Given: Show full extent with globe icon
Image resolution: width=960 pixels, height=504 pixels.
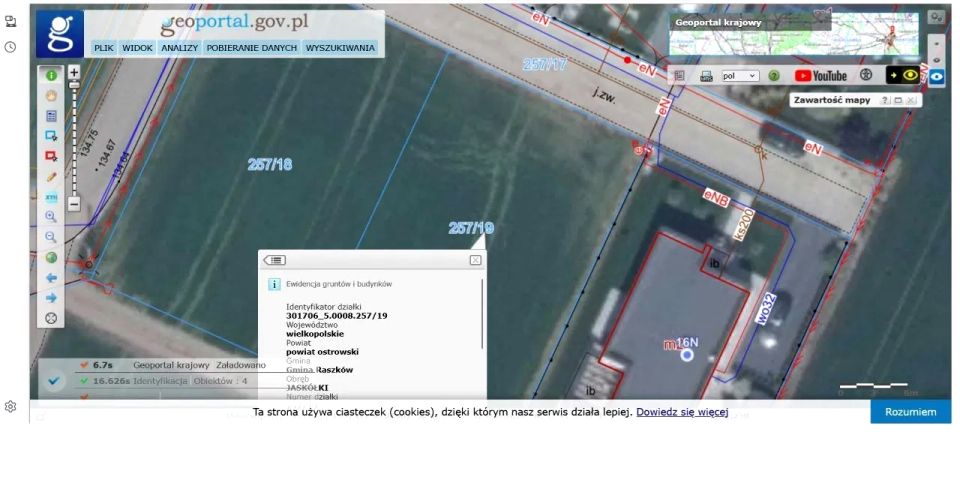Looking at the screenshot, I should [50, 257].
